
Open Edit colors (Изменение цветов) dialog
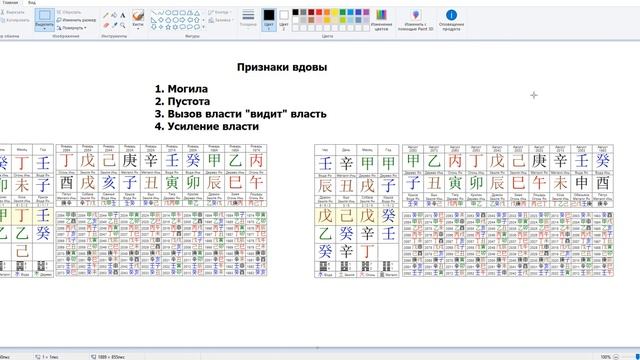381,20
